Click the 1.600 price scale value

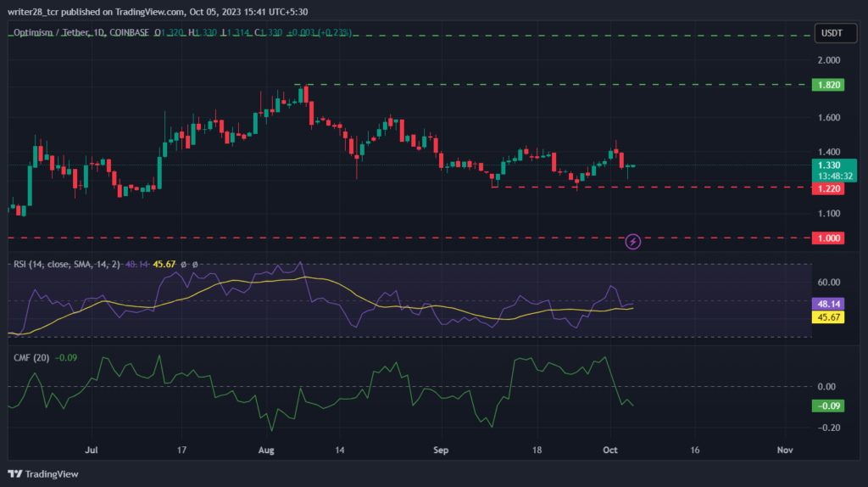pyautogui.click(x=829, y=117)
